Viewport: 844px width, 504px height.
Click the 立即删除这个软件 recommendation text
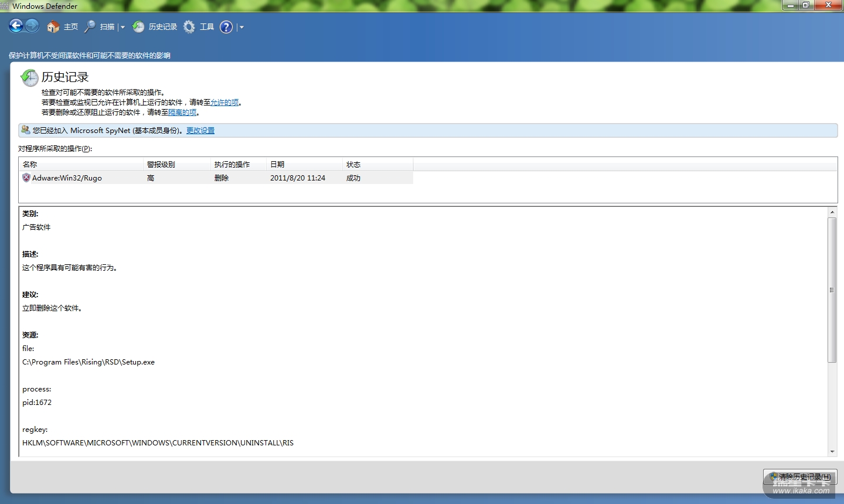coord(52,308)
